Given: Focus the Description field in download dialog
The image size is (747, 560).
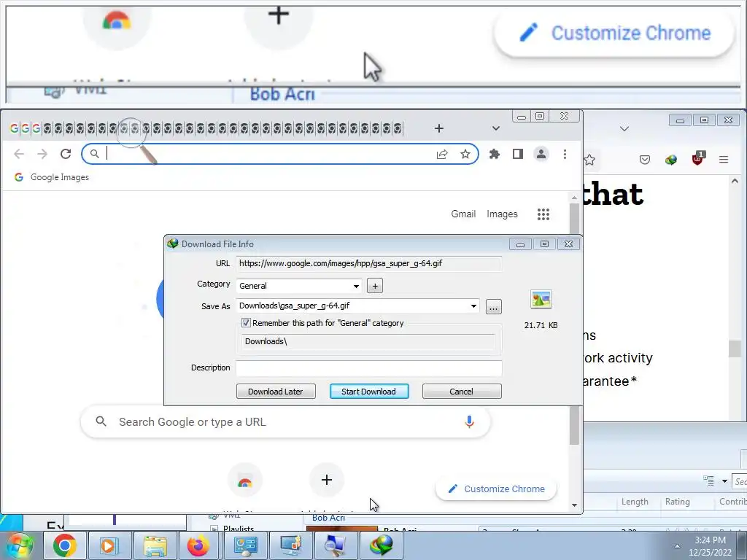Looking at the screenshot, I should (368, 367).
